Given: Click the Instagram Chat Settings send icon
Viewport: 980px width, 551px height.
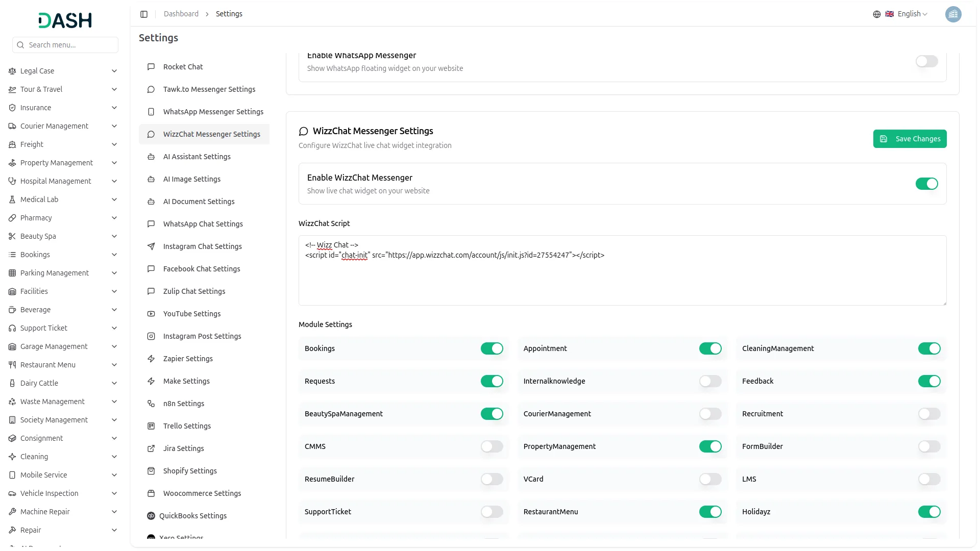Looking at the screenshot, I should (151, 246).
